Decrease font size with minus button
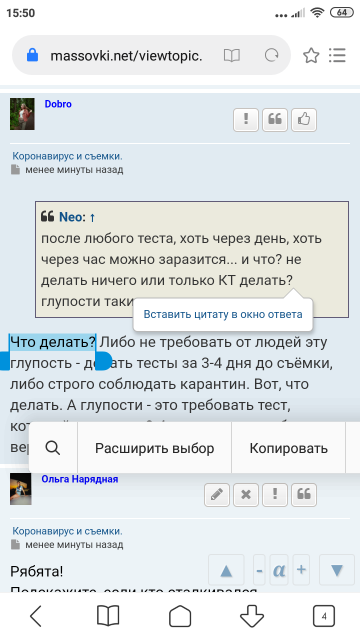The image size is (360, 640). [x=259, y=570]
